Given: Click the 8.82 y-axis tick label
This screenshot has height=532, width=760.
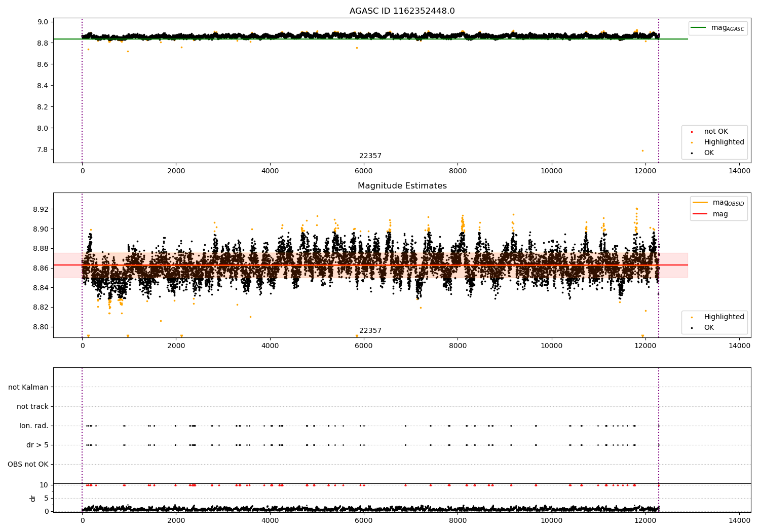Looking at the screenshot, I should (x=41, y=307).
